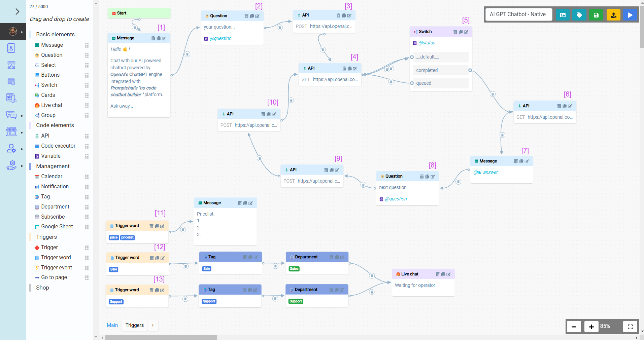Image resolution: width=644 pixels, height=340 pixels.
Task: Select the 'completed' option in Switch node
Action: (440, 70)
